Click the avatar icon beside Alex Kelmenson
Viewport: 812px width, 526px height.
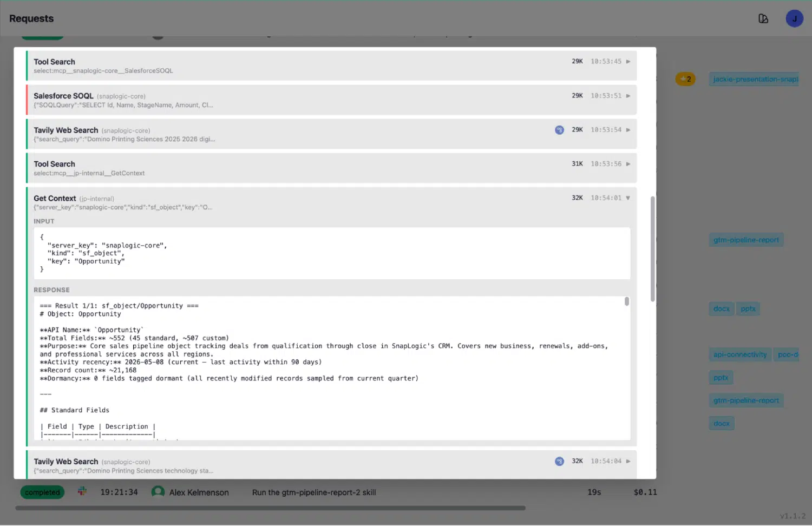(x=158, y=492)
